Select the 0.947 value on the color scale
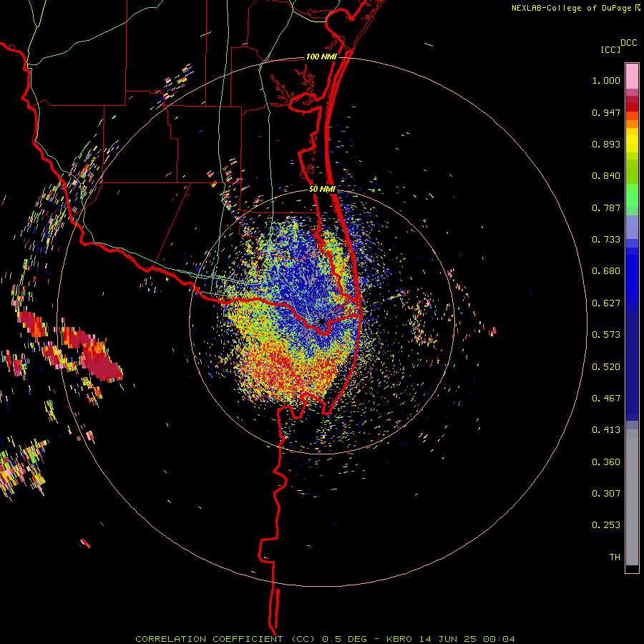The height and width of the screenshot is (644, 644). click(606, 112)
